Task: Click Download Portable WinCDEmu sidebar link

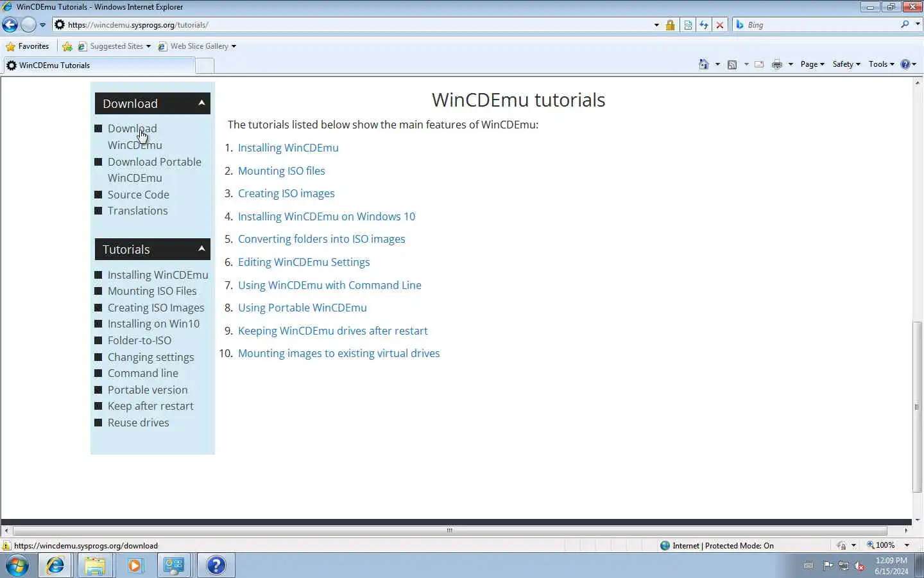Action: pyautogui.click(x=155, y=170)
